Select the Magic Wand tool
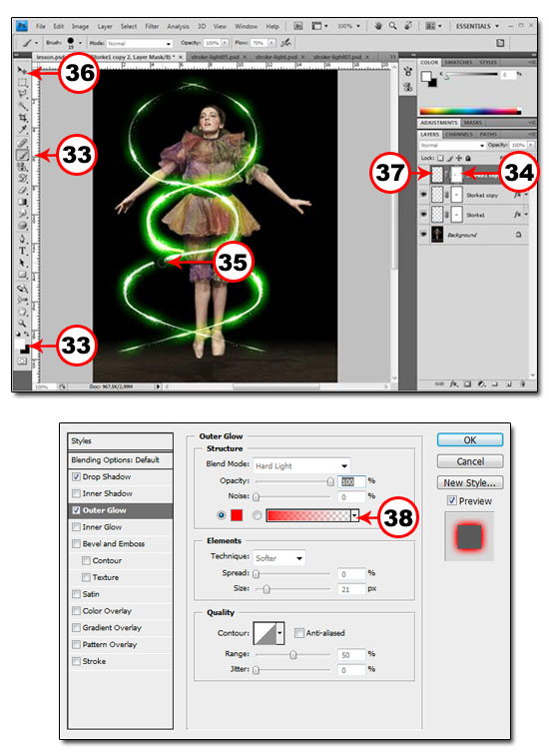 point(22,106)
